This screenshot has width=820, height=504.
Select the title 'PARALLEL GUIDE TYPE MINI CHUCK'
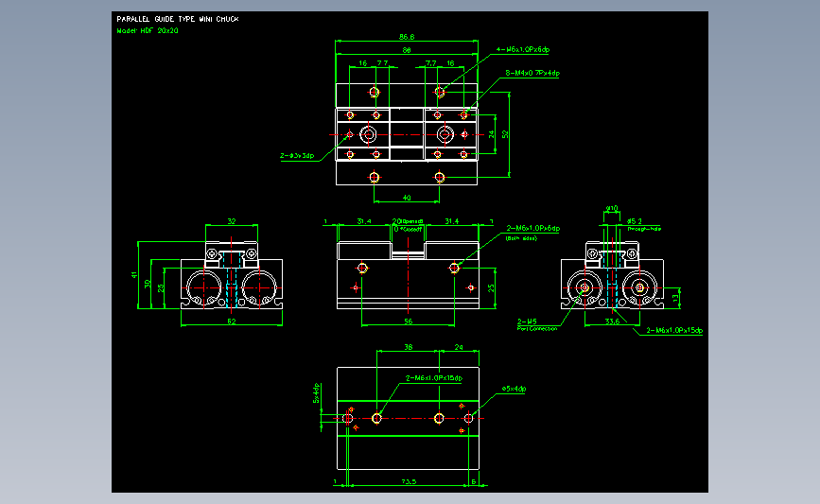point(177,19)
